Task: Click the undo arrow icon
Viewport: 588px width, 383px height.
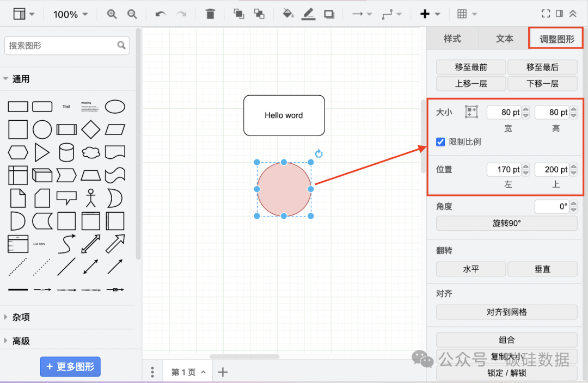Action: (x=161, y=14)
